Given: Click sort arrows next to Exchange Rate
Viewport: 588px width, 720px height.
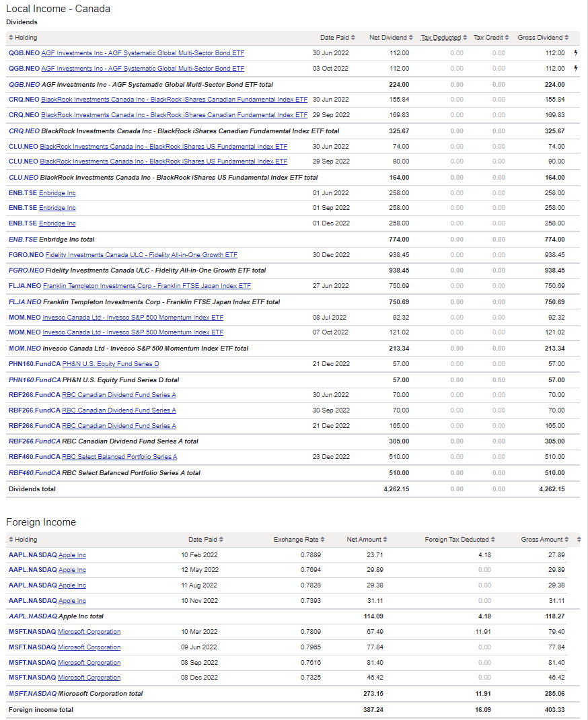Looking at the screenshot, I should 323,540.
